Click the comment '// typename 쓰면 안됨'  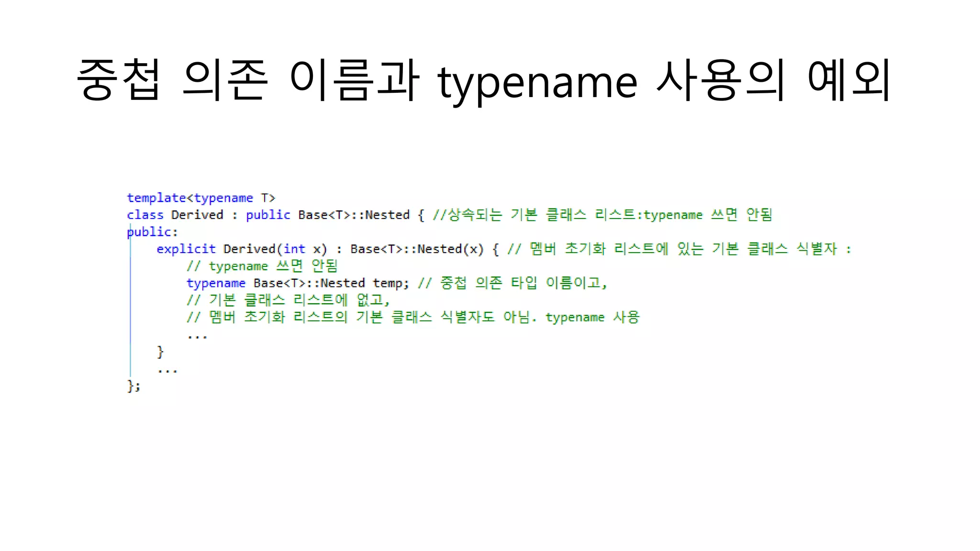pyautogui.click(x=262, y=266)
